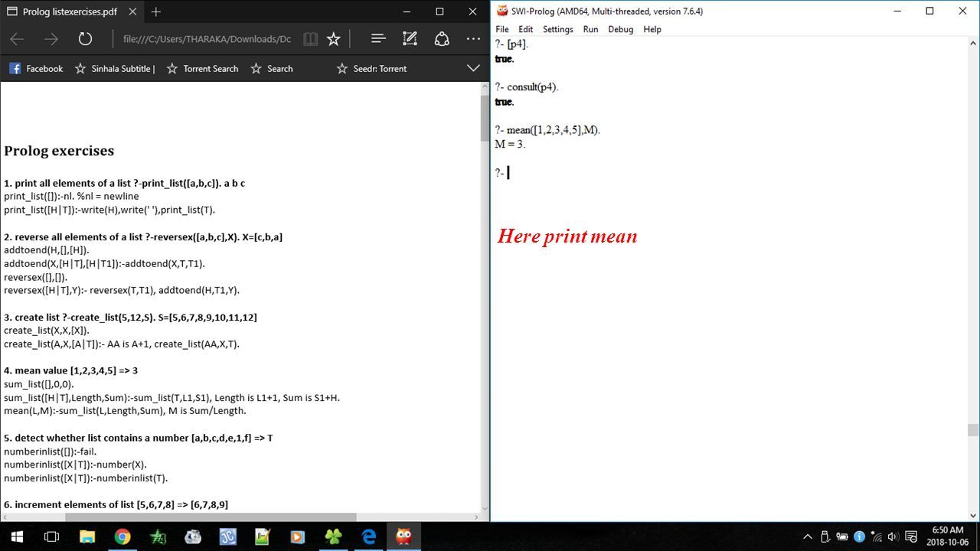Refresh the PDF page in Edge

click(x=85, y=39)
